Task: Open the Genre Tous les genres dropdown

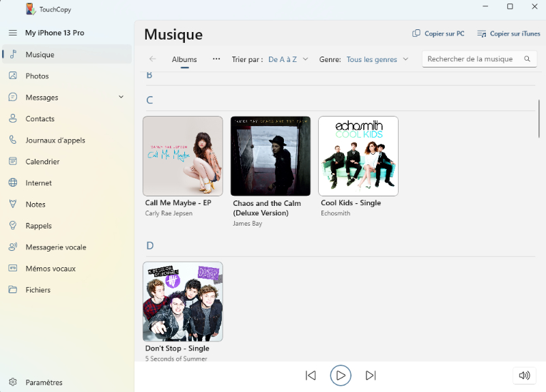Action: pyautogui.click(x=377, y=59)
